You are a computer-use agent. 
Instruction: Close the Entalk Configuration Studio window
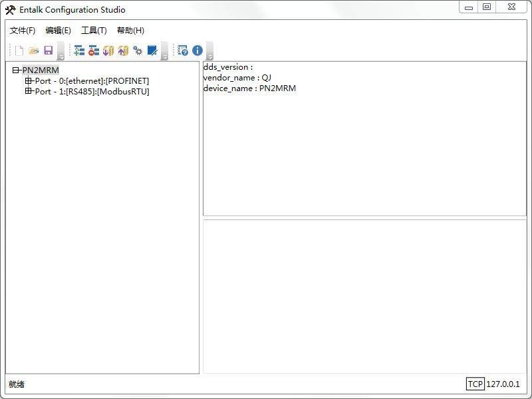(511, 7)
